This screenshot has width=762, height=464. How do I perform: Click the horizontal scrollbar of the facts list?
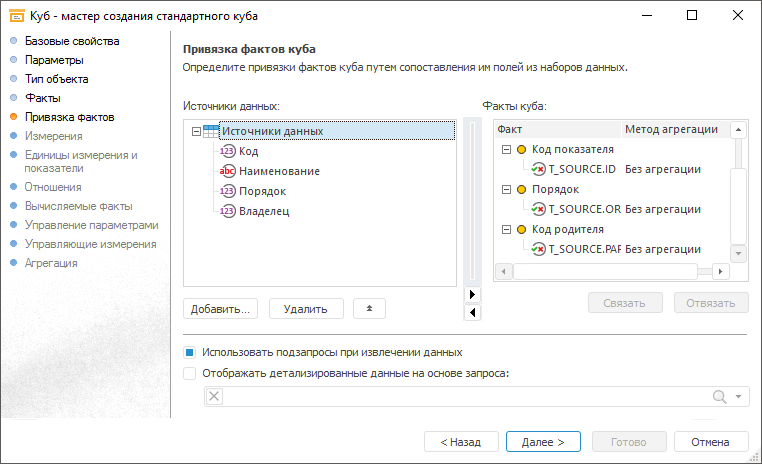[604, 271]
